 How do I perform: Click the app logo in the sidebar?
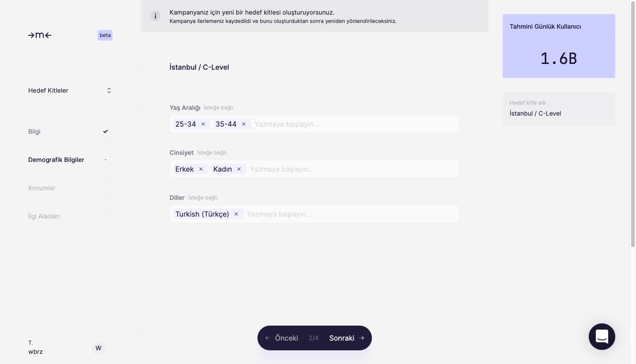40,35
